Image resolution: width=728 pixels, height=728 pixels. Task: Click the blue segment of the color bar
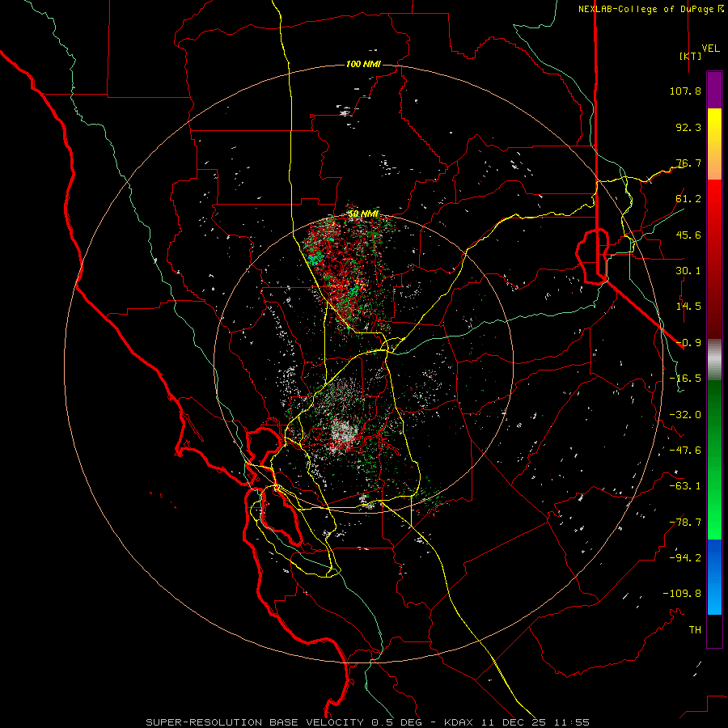coord(714,577)
